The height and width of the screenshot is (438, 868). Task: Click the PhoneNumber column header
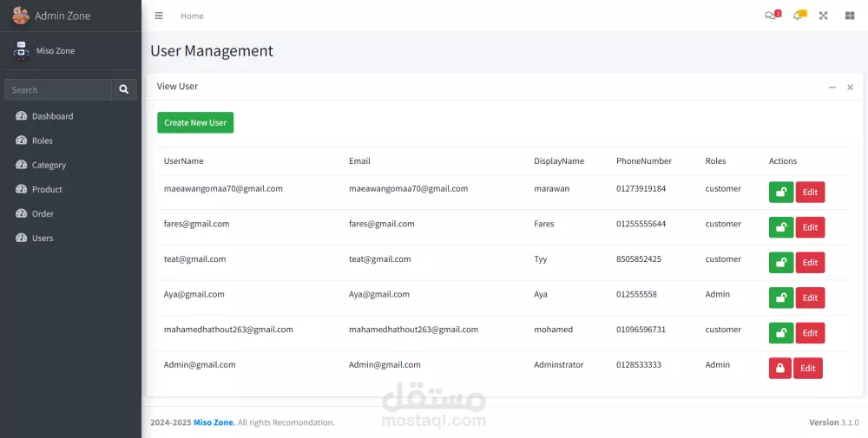pyautogui.click(x=644, y=161)
